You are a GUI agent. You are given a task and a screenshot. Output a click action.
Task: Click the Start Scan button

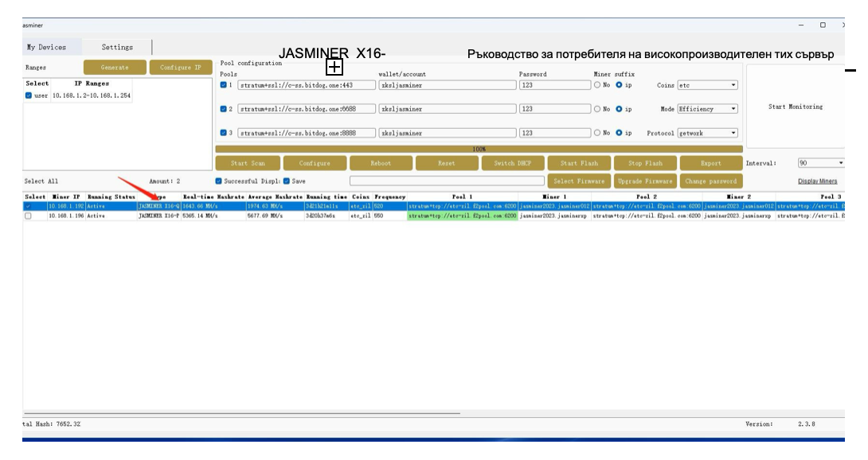[248, 163]
